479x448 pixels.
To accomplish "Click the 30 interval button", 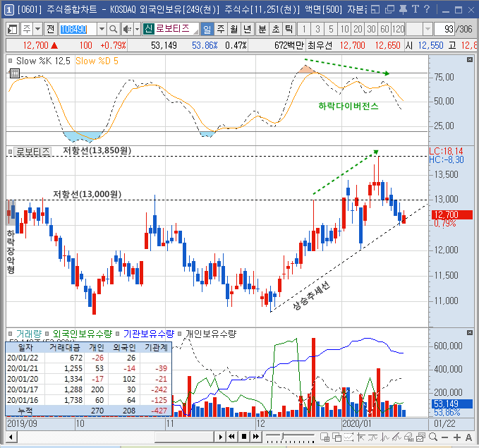I will tap(371, 30).
